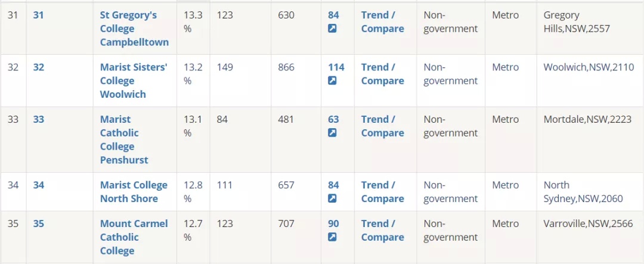Click rank link 31
Image resolution: width=644 pixels, height=264 pixels.
coord(38,15)
